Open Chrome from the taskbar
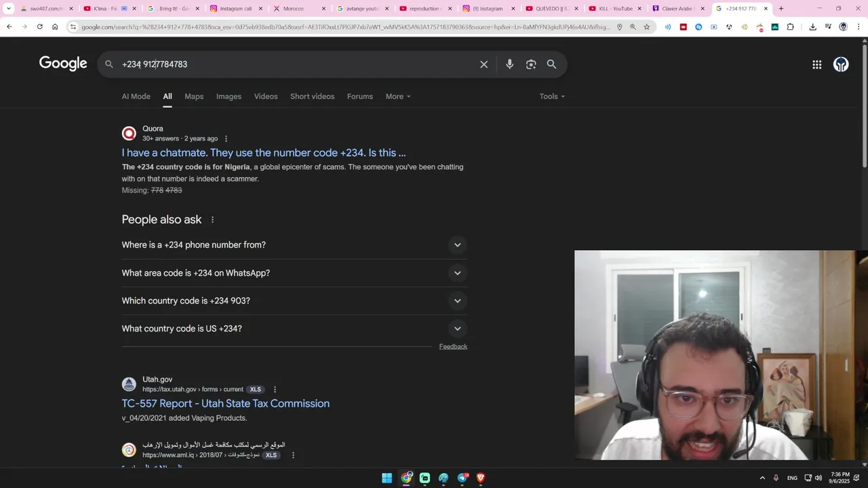 (x=406, y=478)
